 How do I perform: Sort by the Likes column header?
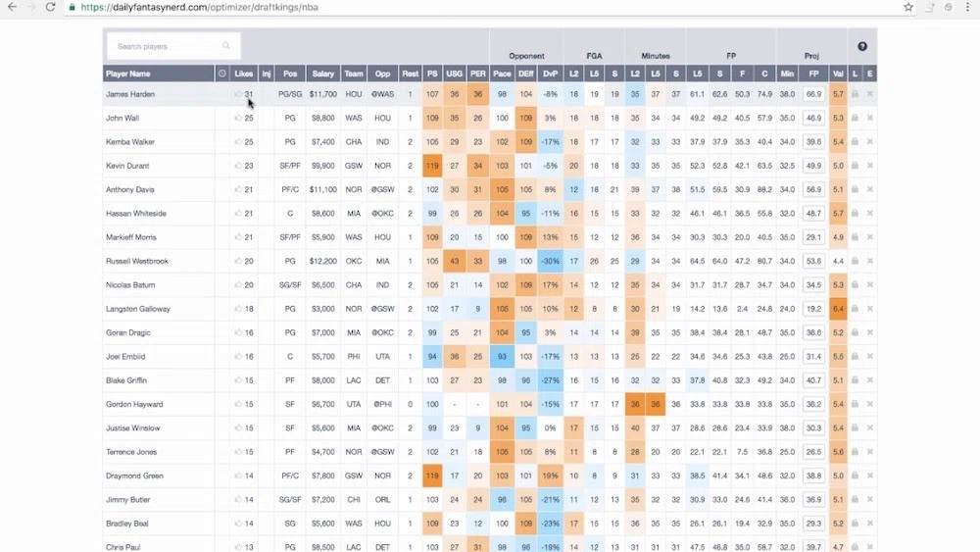coord(244,74)
